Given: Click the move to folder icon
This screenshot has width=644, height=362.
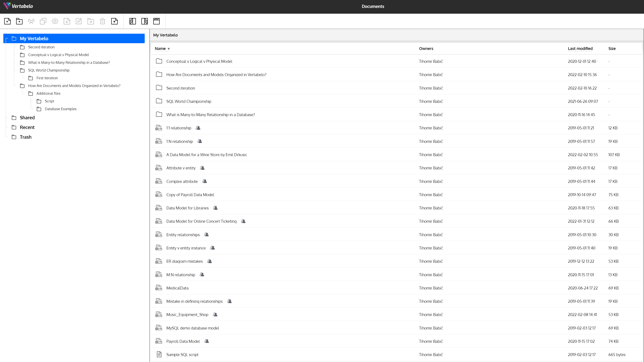Looking at the screenshot, I should pos(91,21).
